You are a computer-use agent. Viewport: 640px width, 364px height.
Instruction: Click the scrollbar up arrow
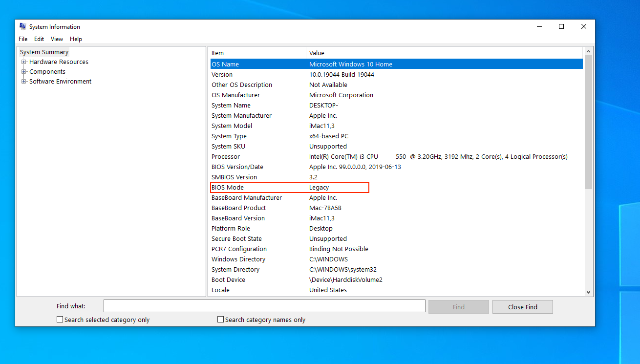click(589, 51)
